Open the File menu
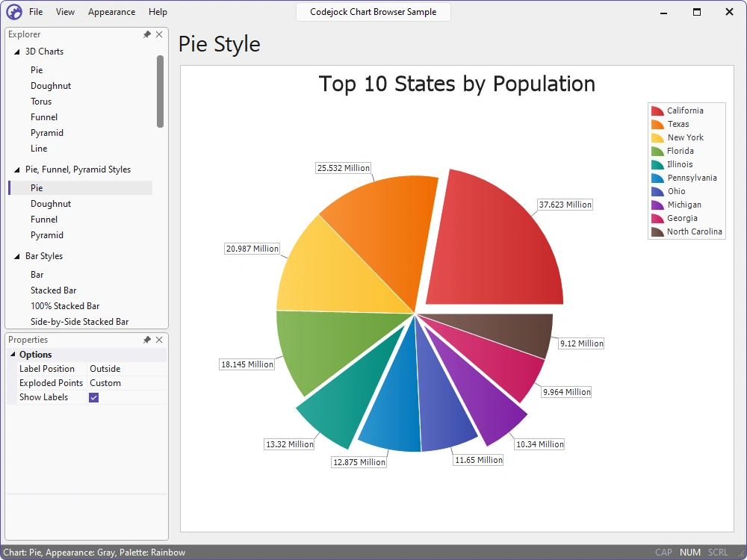 (36, 12)
